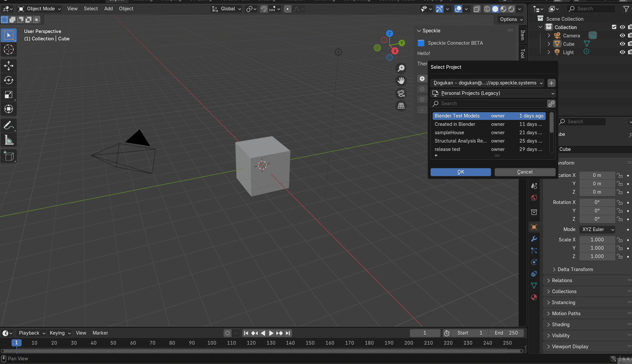Cancel the Select Project dialog
632x364 pixels.
pyautogui.click(x=525, y=172)
